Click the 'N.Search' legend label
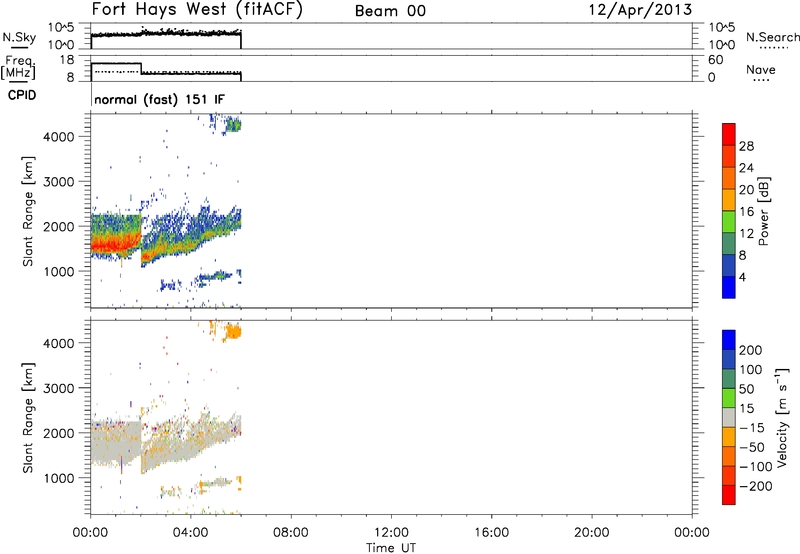 pos(772,37)
